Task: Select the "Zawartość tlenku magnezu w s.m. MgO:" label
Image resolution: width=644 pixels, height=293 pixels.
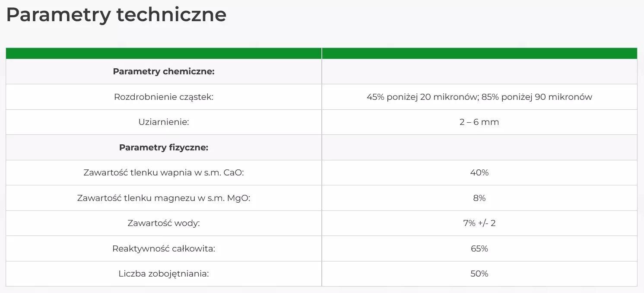Action: tap(164, 198)
